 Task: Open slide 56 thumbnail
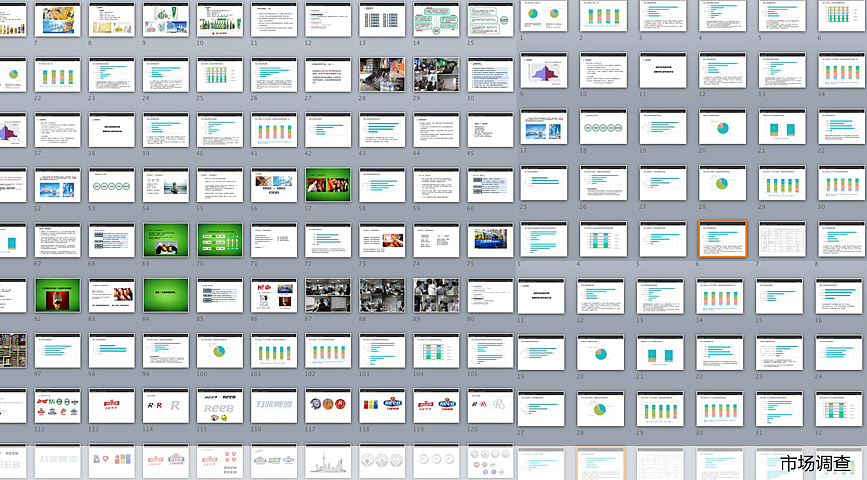(274, 185)
